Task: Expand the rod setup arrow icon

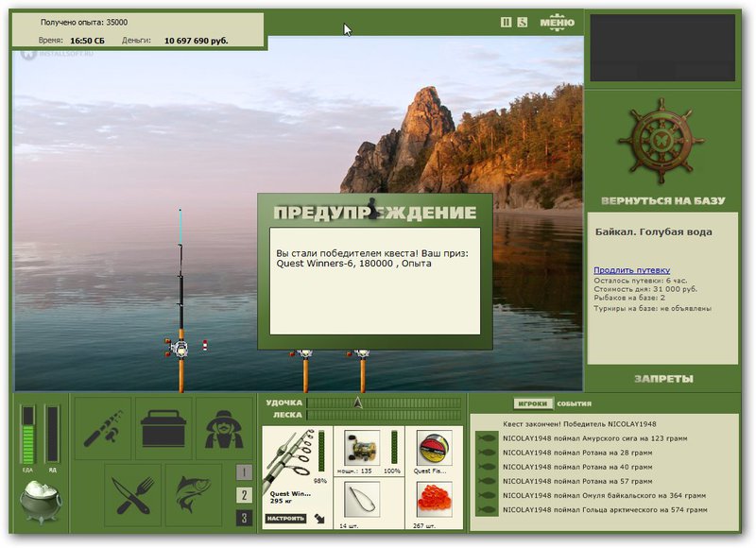Action: point(319,519)
